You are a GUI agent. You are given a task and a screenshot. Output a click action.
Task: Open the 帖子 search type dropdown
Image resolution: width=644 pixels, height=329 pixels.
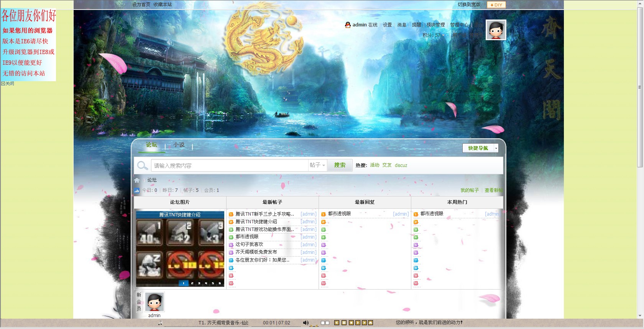click(317, 165)
